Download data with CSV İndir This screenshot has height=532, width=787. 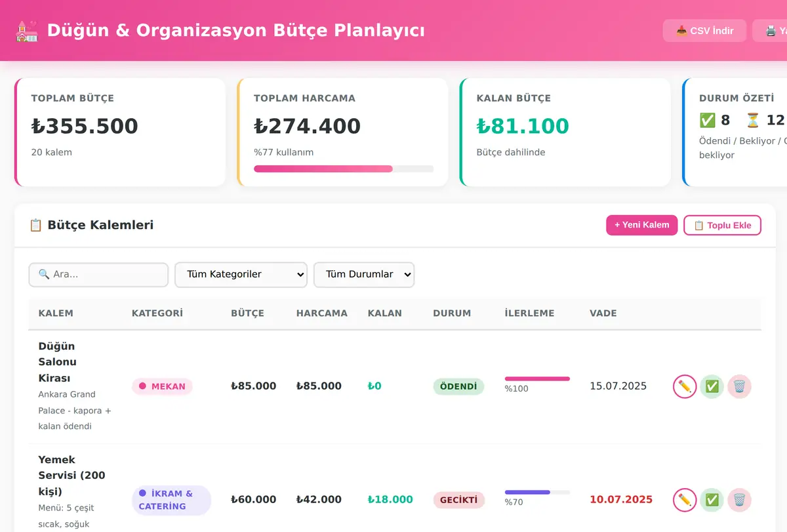pyautogui.click(x=704, y=31)
